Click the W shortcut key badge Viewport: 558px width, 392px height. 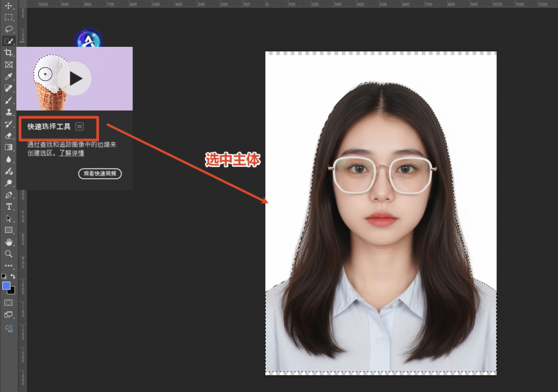pos(80,126)
